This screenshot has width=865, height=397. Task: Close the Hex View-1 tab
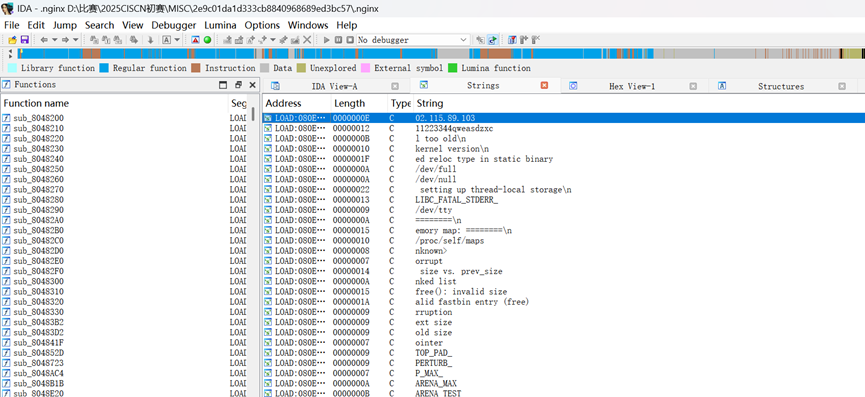coord(693,86)
